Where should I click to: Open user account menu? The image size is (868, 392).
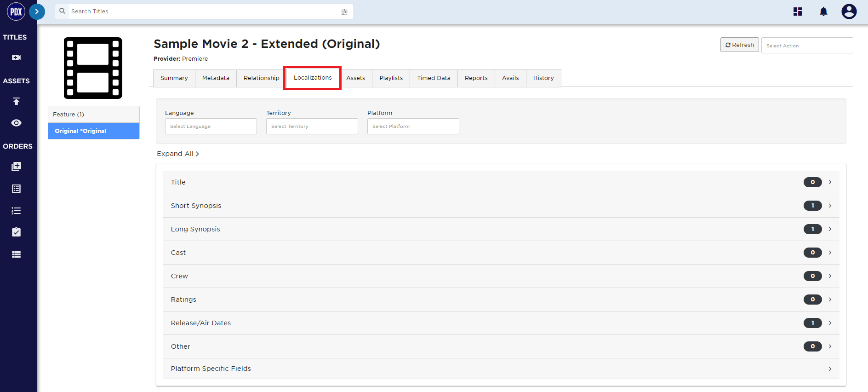849,12
